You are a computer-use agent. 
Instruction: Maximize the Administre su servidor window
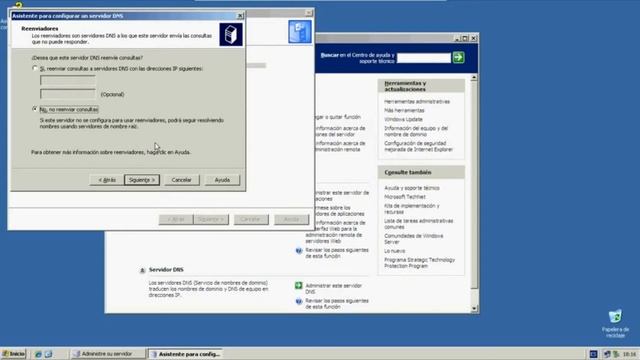pyautogui.click(x=465, y=38)
